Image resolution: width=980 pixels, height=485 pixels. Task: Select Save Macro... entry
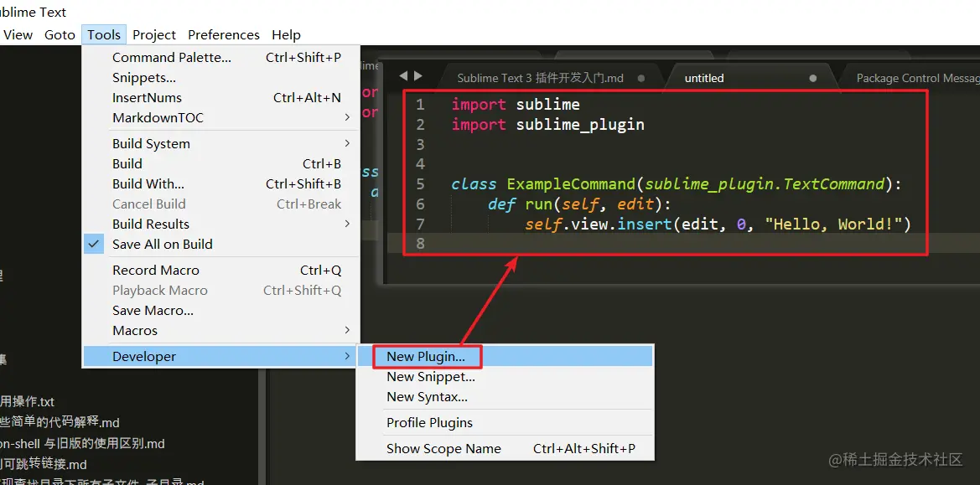click(220, 310)
